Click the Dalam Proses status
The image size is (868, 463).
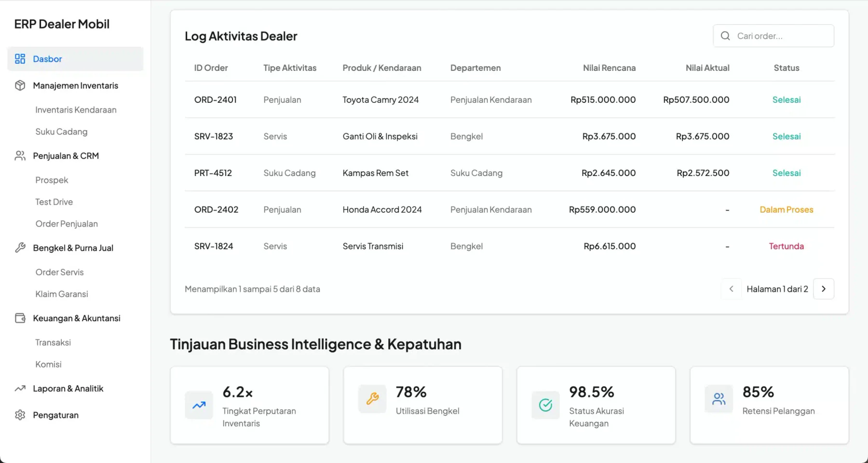(x=787, y=210)
